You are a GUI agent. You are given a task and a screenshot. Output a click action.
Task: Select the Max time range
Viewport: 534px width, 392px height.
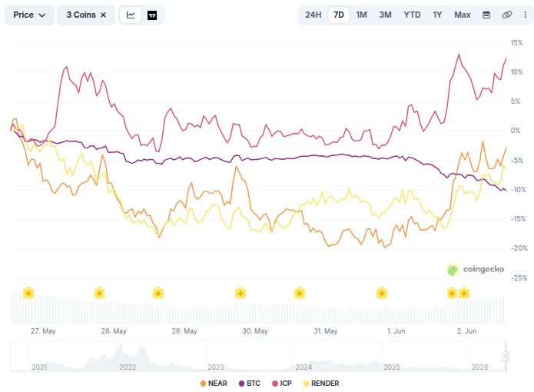(462, 15)
